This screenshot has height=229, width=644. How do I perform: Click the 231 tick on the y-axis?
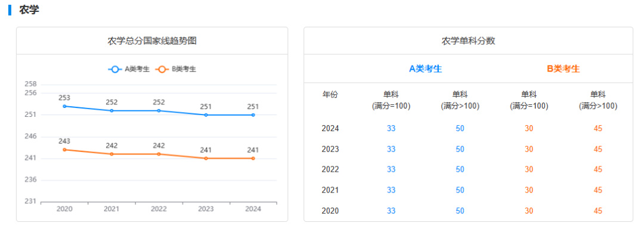[x=31, y=202]
